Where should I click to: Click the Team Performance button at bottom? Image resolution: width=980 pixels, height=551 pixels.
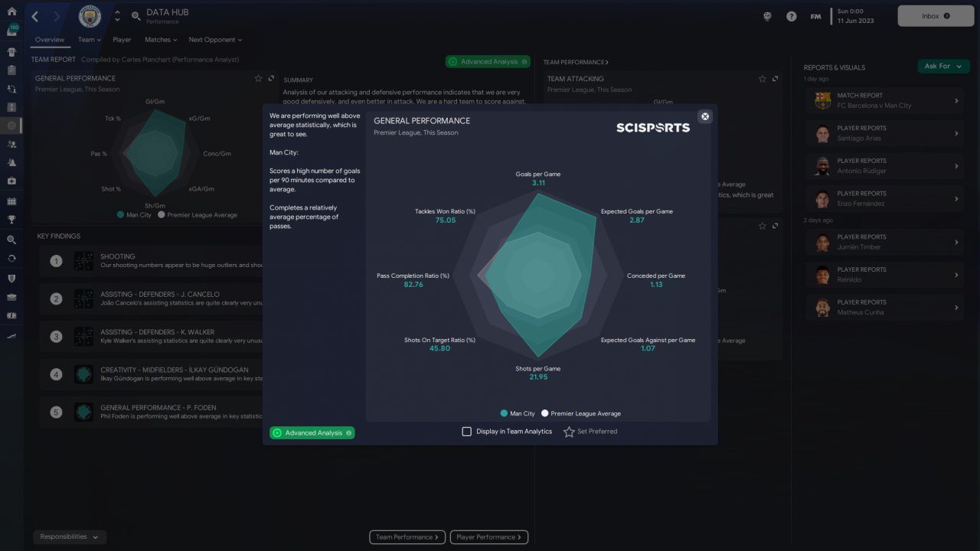(x=407, y=537)
